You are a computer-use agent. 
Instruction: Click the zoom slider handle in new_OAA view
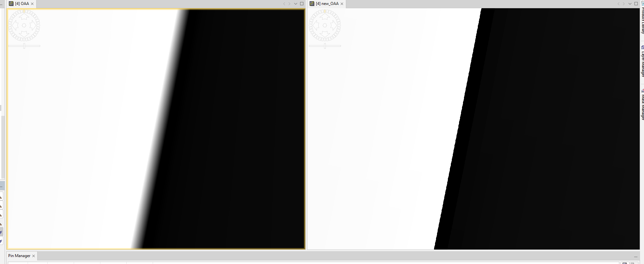point(325,46)
